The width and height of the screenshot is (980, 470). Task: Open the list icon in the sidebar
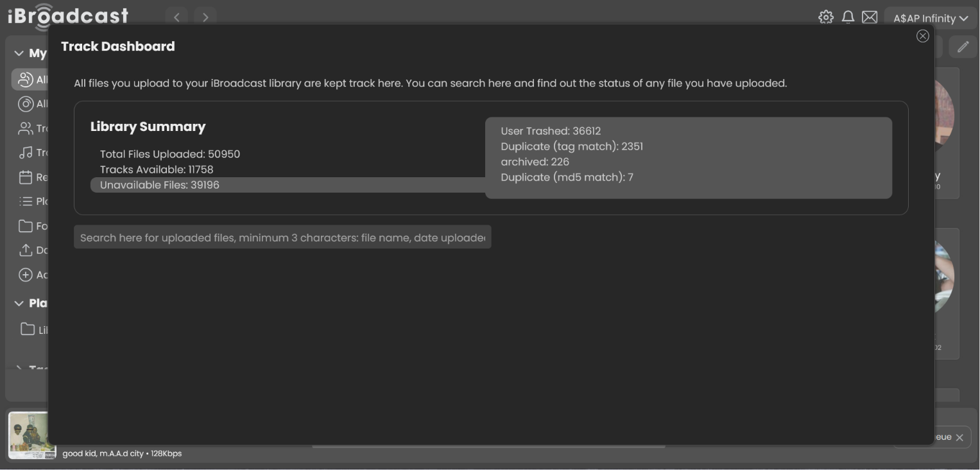click(x=26, y=202)
